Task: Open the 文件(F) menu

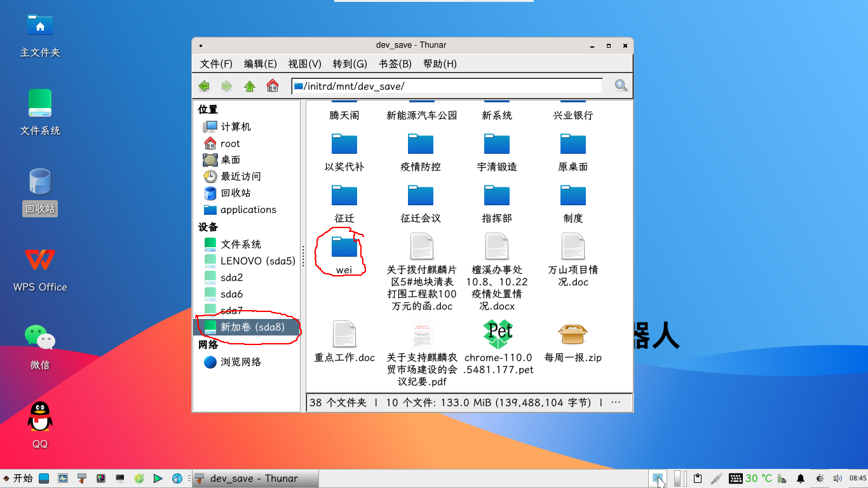Action: [216, 64]
